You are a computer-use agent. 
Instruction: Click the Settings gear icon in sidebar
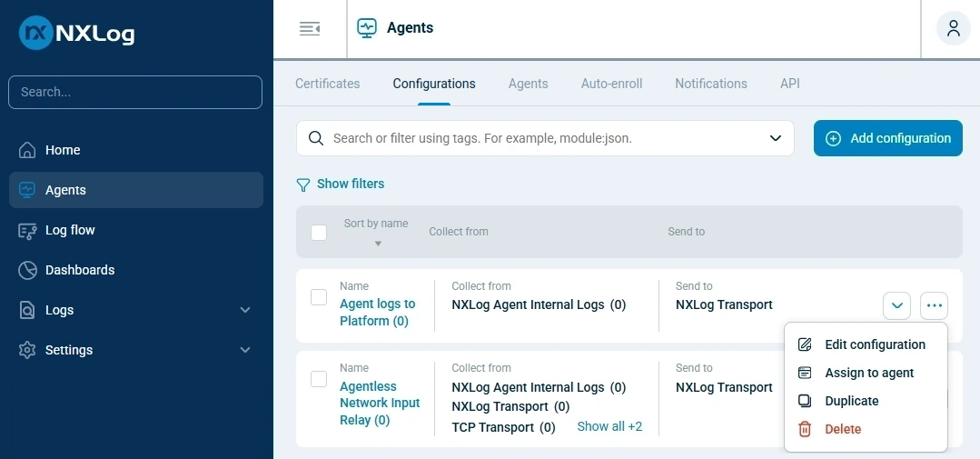point(27,350)
